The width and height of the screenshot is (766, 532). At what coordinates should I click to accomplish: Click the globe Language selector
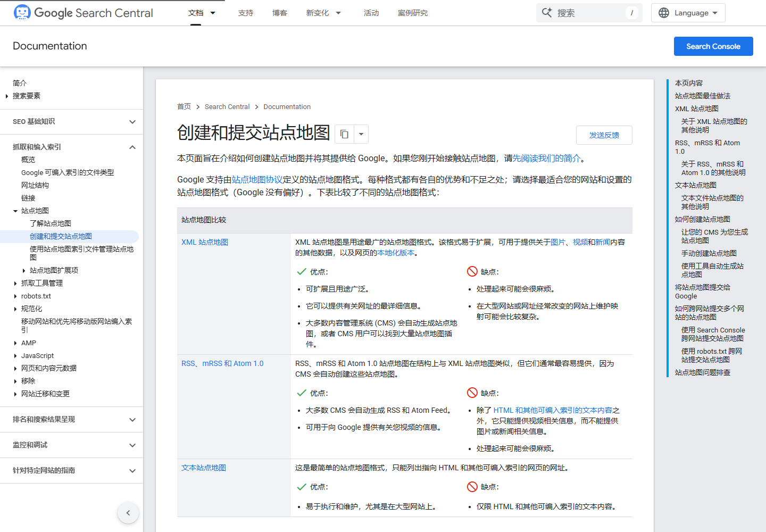pos(688,13)
